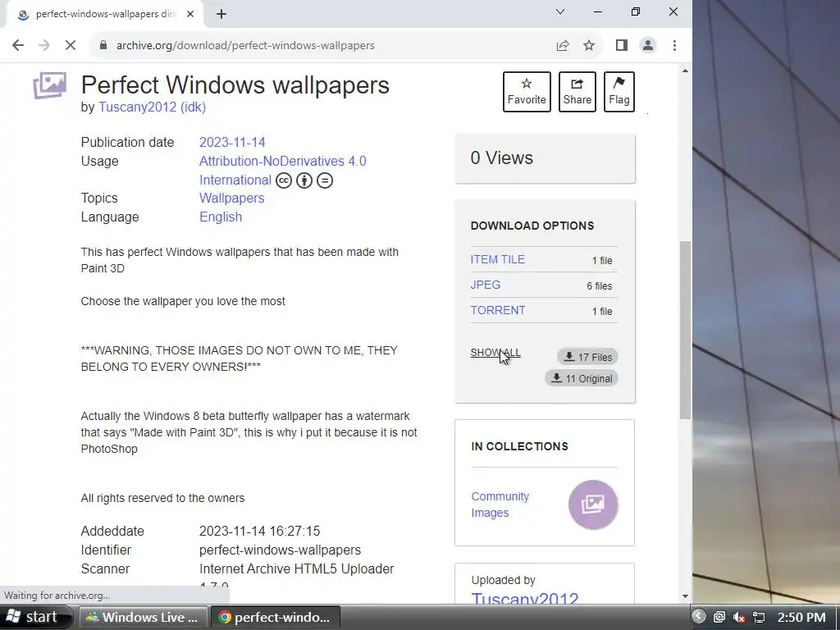
Task: Click the attribution person license icon
Action: 304,180
